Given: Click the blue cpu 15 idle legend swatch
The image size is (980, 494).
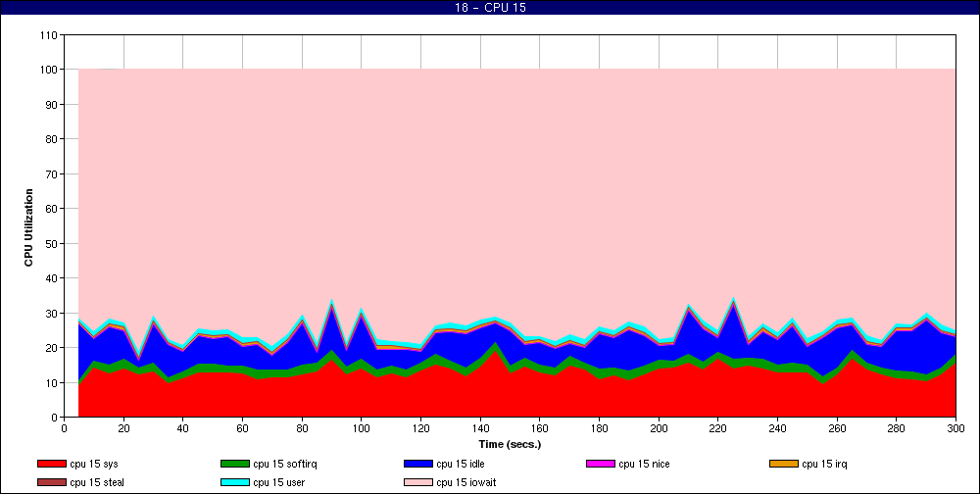Looking at the screenshot, I should (x=418, y=464).
